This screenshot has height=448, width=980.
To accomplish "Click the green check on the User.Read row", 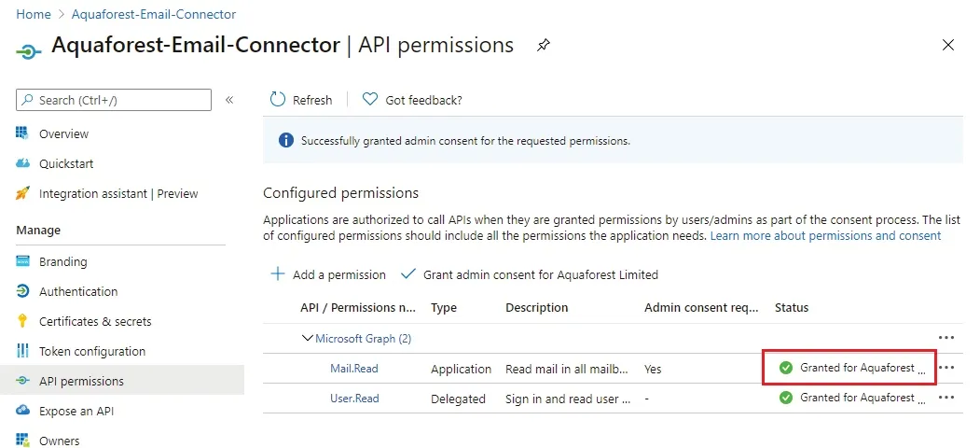I will (x=786, y=398).
